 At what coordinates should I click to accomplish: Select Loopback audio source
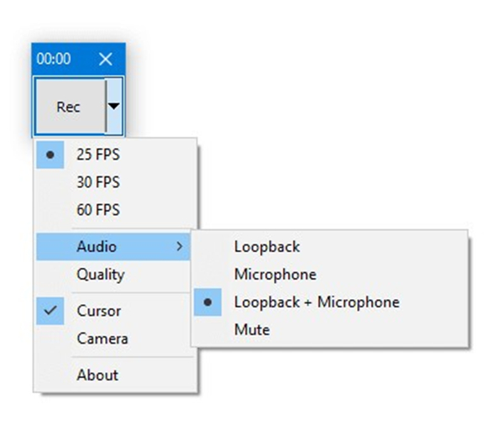(x=266, y=247)
